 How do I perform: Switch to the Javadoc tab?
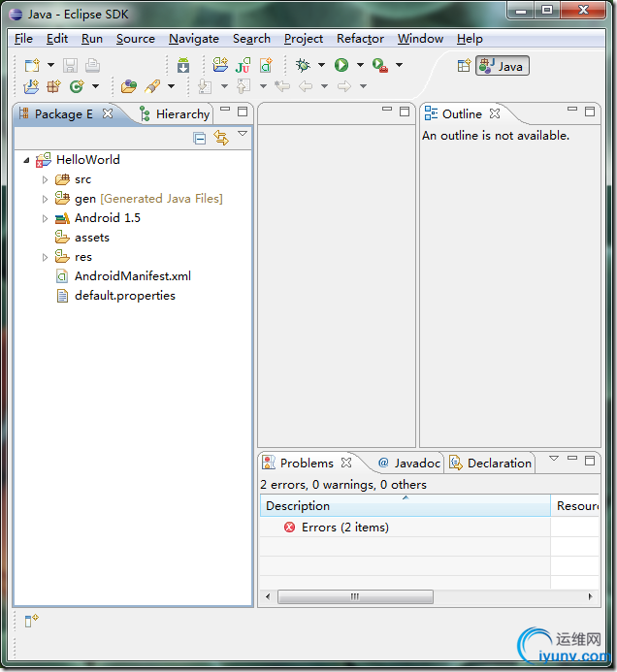pos(409,463)
